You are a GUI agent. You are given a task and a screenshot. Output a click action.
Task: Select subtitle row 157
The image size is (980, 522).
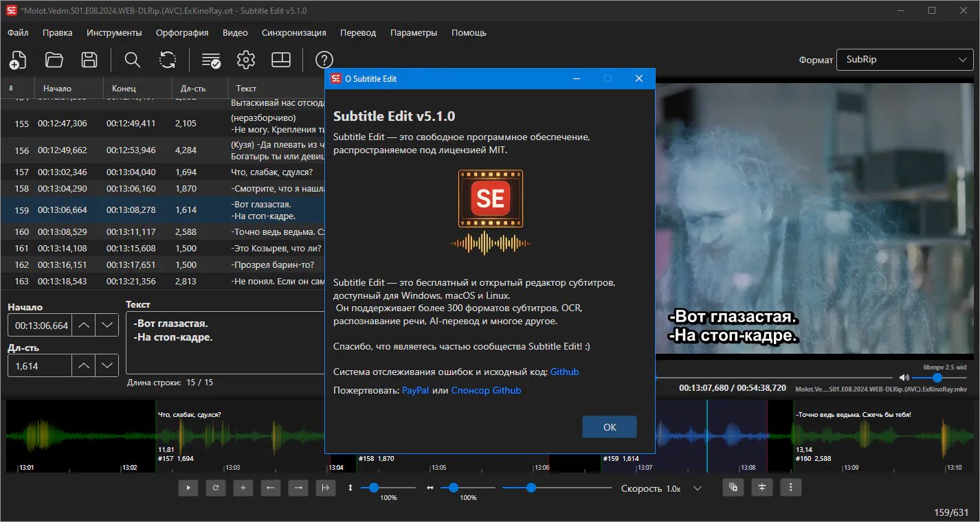tap(162, 172)
